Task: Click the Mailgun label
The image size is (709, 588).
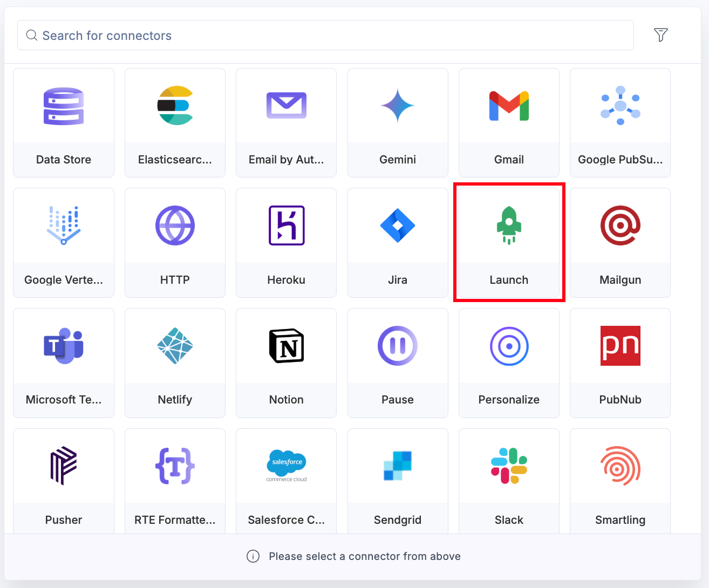Action: 621,280
